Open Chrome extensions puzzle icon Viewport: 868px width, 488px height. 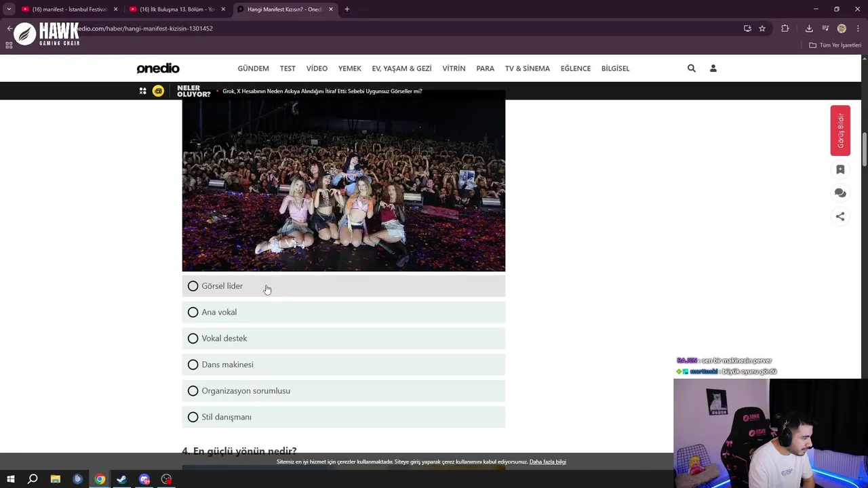click(x=785, y=28)
